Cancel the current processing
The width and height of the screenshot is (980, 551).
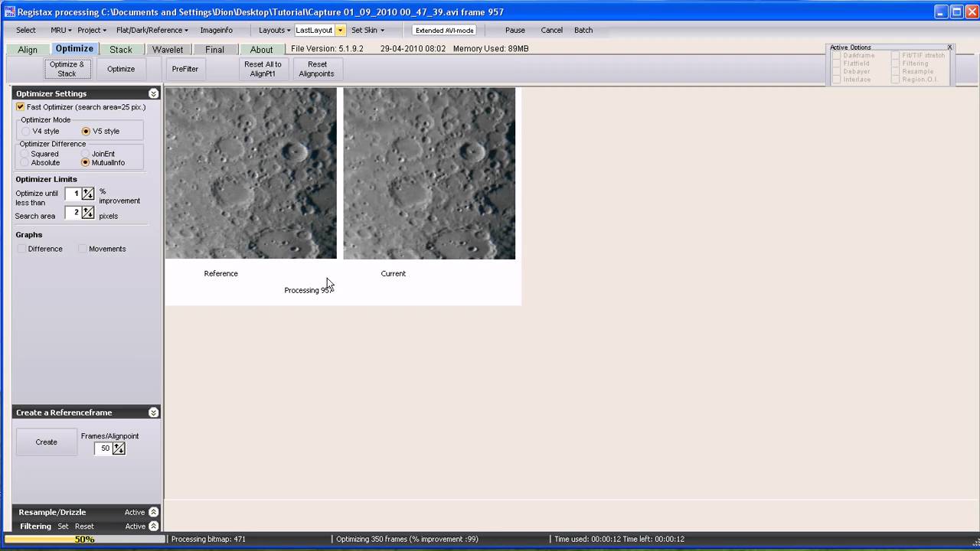pos(551,30)
